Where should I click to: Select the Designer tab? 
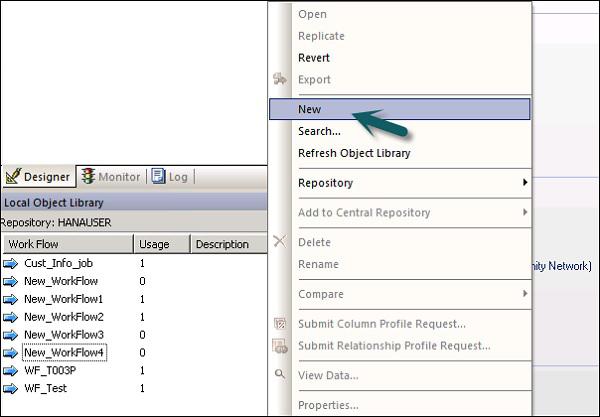pyautogui.click(x=38, y=177)
